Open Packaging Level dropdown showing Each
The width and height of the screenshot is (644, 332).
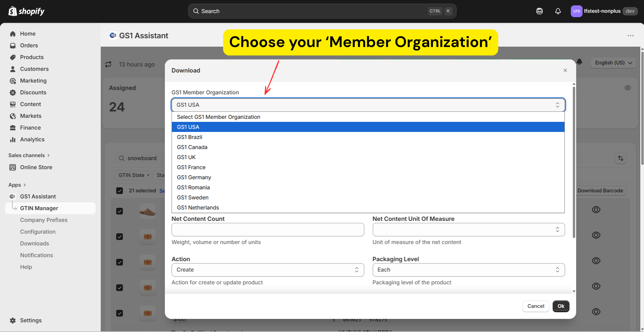tap(468, 270)
